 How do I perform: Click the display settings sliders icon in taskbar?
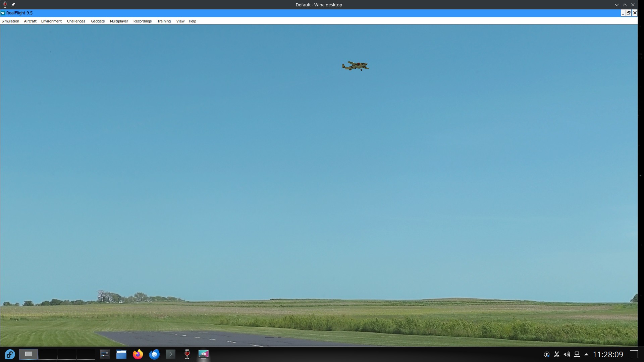tap(105, 354)
